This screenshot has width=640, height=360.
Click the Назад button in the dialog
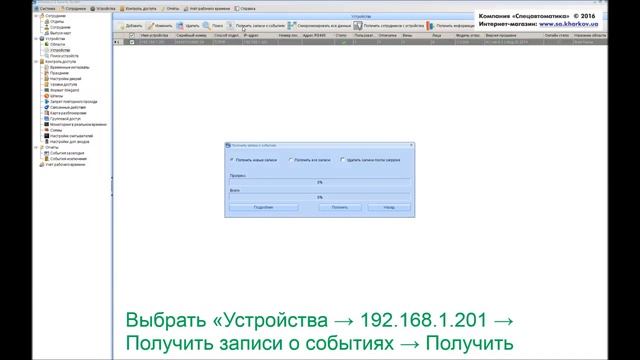[x=389, y=207]
